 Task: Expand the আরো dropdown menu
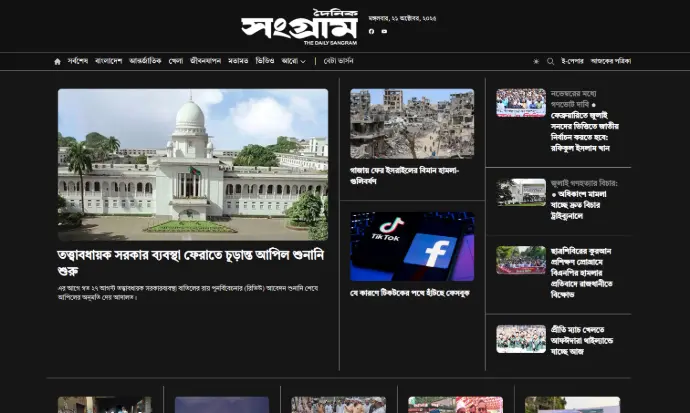coord(293,61)
